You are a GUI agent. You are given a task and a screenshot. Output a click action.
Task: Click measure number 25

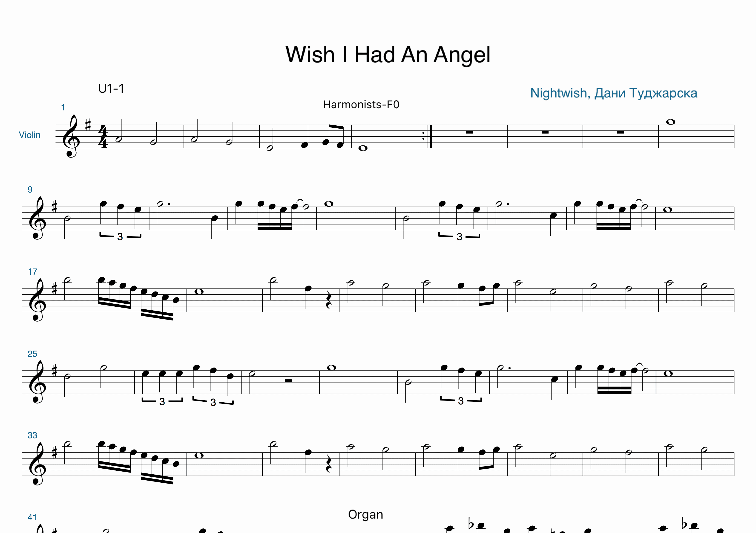[32, 354]
